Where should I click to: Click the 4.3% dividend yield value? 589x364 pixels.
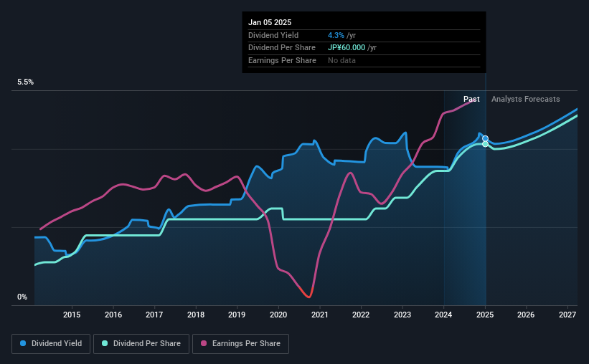click(x=336, y=35)
